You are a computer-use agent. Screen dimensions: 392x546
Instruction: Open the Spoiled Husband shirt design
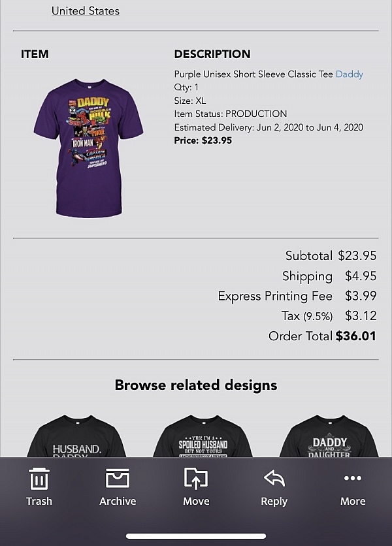203,436
